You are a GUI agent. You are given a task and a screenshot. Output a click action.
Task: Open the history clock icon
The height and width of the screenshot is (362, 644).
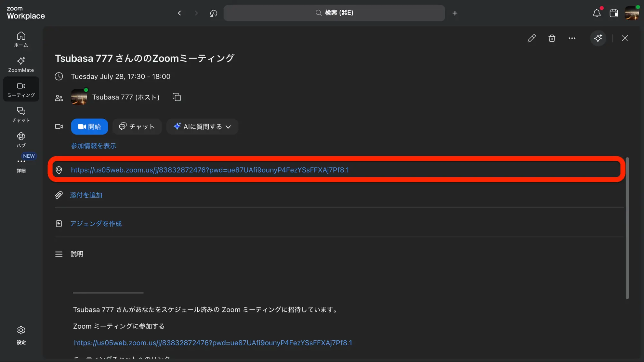(214, 13)
